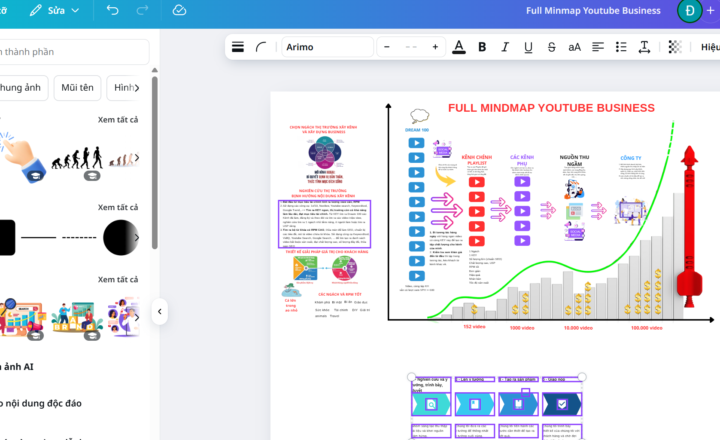Image resolution: width=720 pixels, height=440 pixels.
Task: Open Xem tất cả for the evolution graphics row
Action: (x=118, y=120)
